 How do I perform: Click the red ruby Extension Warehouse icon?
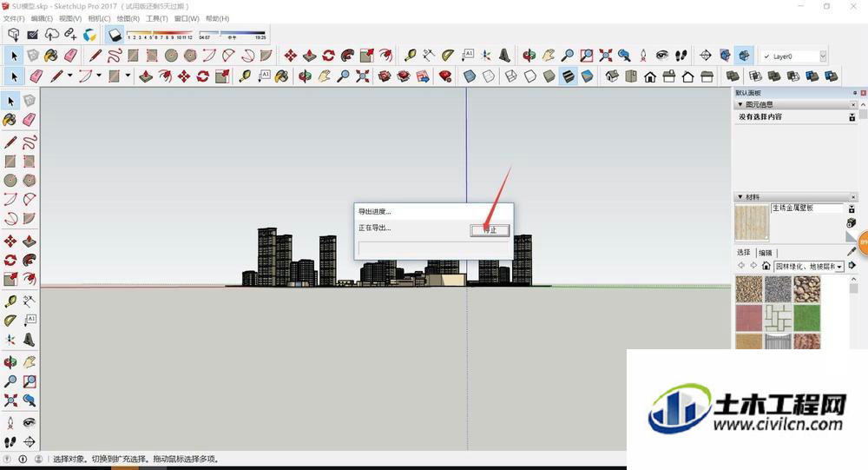pos(445,76)
